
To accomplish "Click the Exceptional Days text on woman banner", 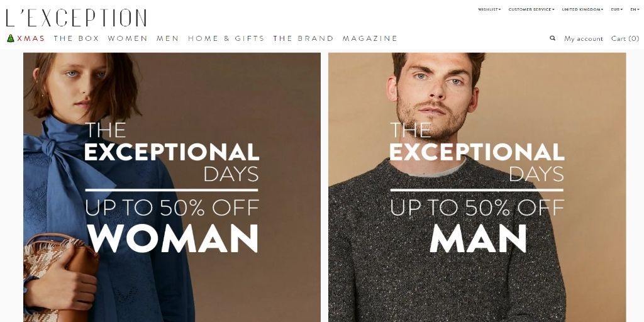I will click(172, 152).
